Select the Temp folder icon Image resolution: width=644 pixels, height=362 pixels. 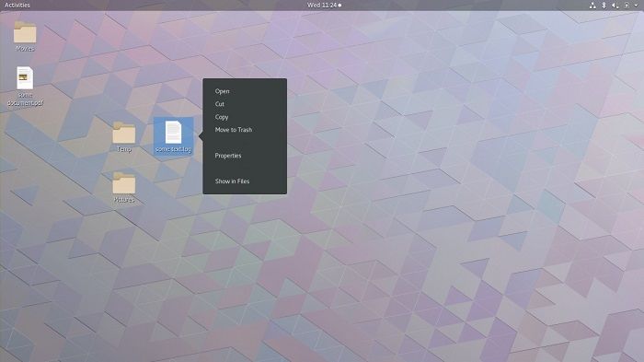[124, 133]
